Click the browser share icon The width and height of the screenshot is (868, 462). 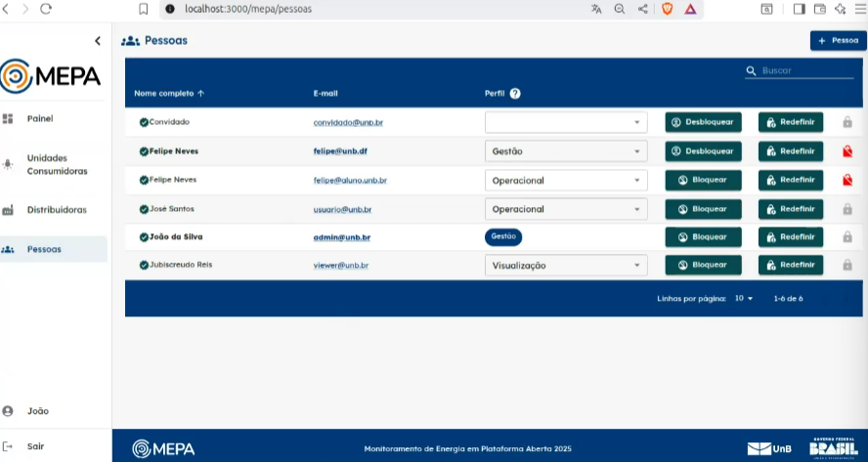[x=643, y=9]
